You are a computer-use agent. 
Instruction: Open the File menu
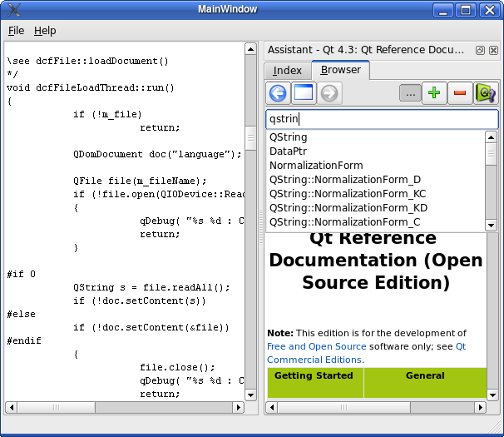[x=16, y=31]
